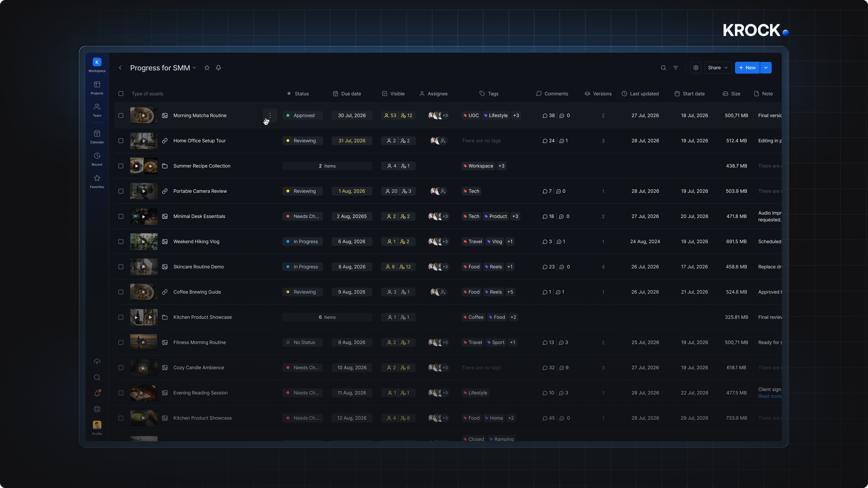Open the Favorites sidebar icon
Image resolution: width=868 pixels, height=488 pixels.
click(97, 181)
